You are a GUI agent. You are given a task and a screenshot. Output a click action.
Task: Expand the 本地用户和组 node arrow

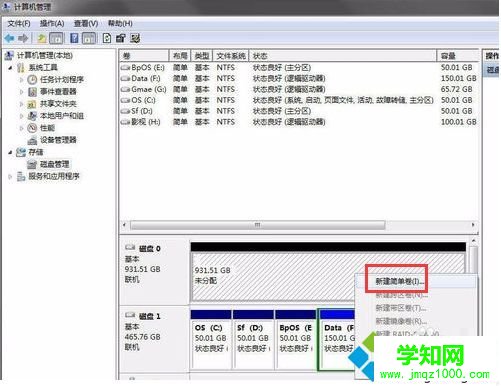point(22,116)
